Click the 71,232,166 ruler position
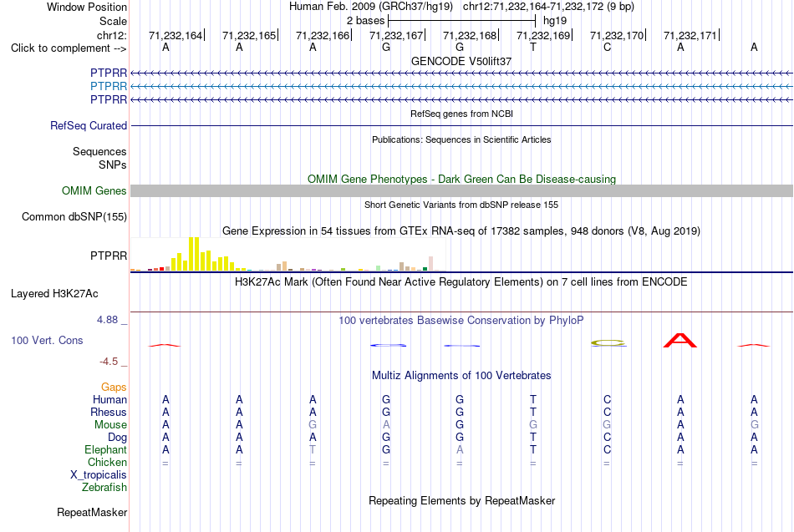Viewport: 794px width, 532px height. pos(323,35)
